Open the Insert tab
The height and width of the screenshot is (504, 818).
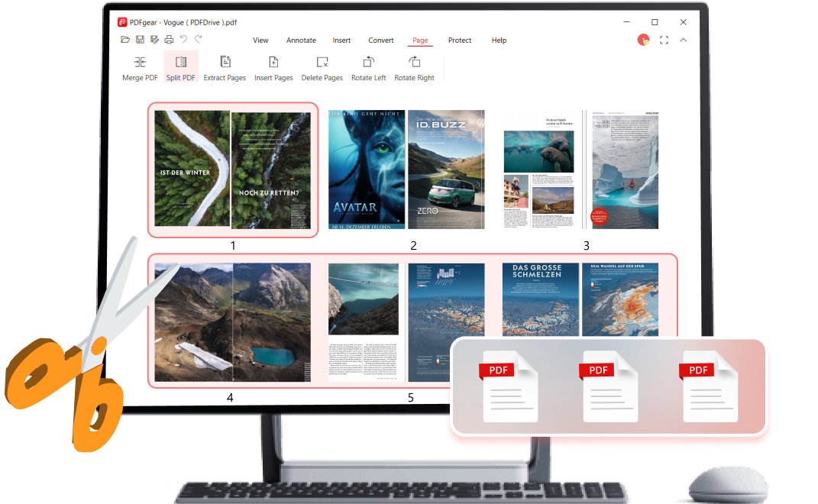(341, 40)
